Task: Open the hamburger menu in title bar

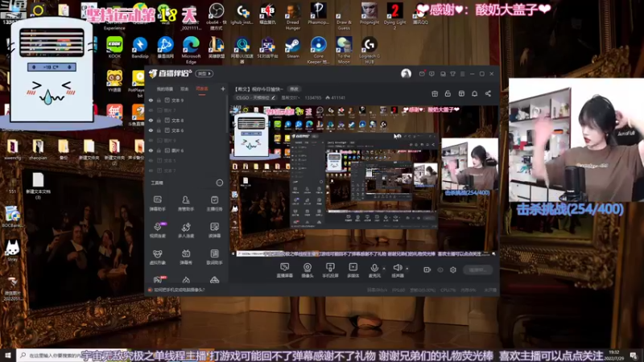Action: pos(462,74)
